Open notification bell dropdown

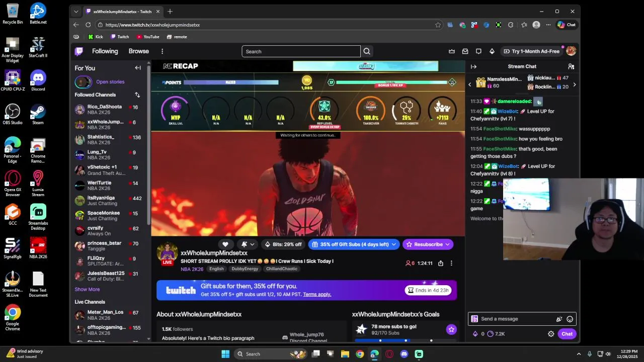click(x=248, y=244)
